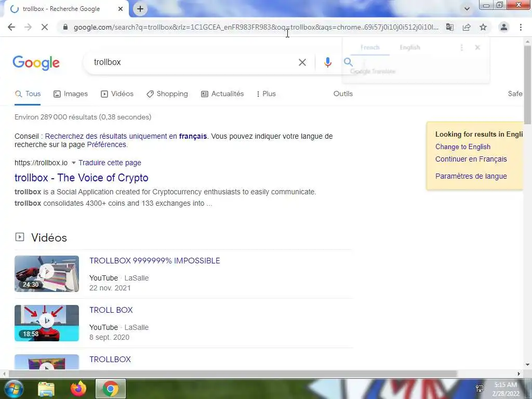This screenshot has width=532, height=399.
Task: Click Recherchez des résultats uniquement en français
Action: pyautogui.click(x=126, y=137)
